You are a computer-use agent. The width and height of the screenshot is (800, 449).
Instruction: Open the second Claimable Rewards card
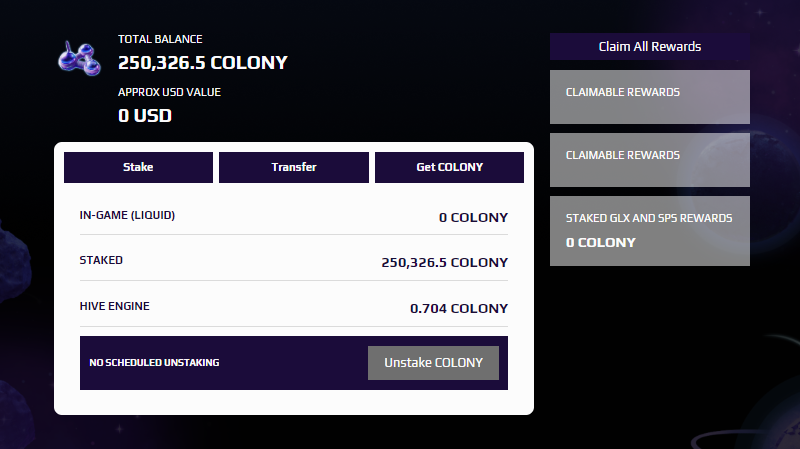click(650, 160)
